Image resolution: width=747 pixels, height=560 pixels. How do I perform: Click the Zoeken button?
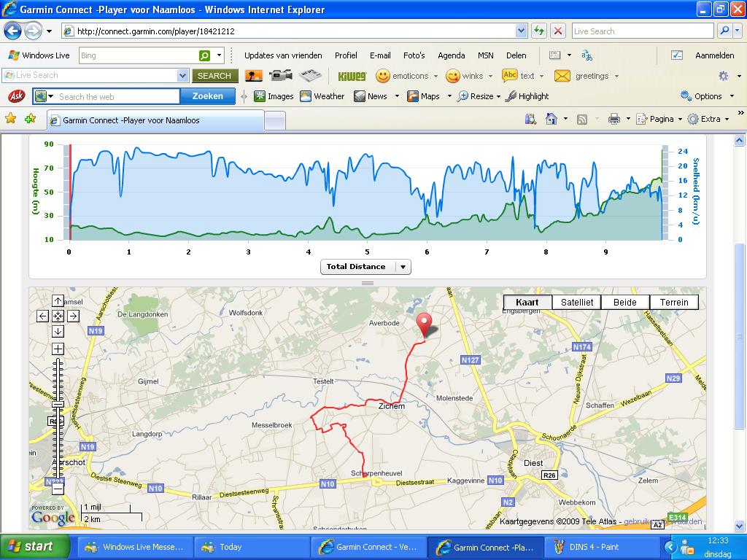(x=208, y=96)
